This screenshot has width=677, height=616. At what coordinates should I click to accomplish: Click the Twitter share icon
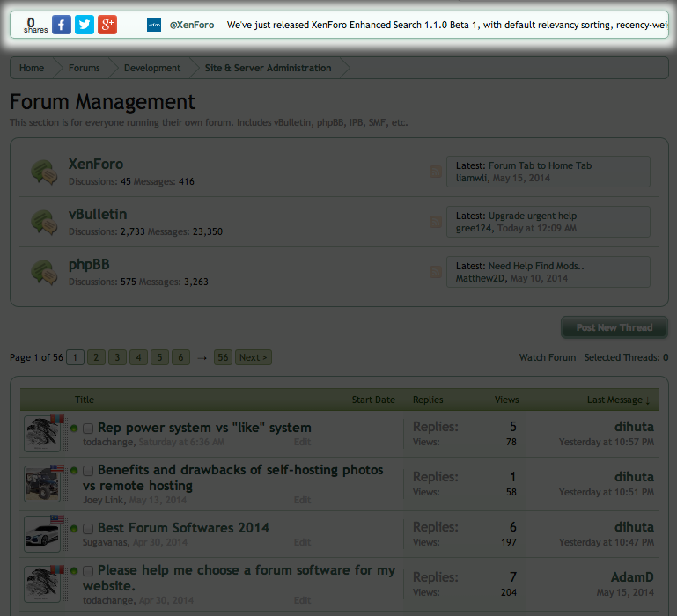pyautogui.click(x=85, y=25)
